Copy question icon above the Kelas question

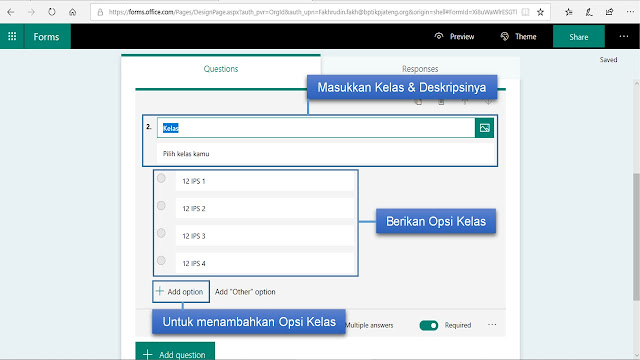click(x=418, y=102)
